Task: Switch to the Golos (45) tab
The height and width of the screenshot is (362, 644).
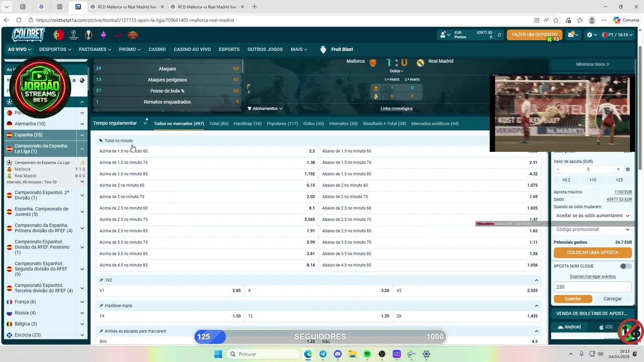Action: (x=313, y=124)
